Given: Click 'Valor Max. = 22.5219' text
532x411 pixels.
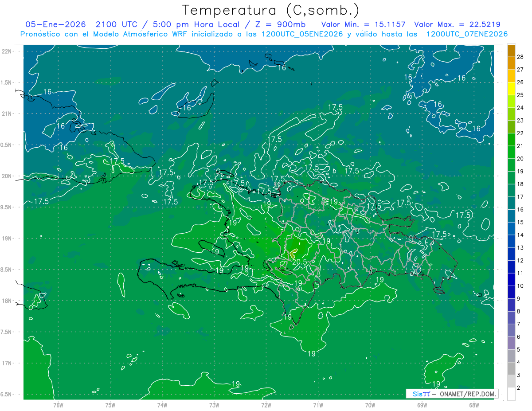Looking at the screenshot, I should point(457,24).
